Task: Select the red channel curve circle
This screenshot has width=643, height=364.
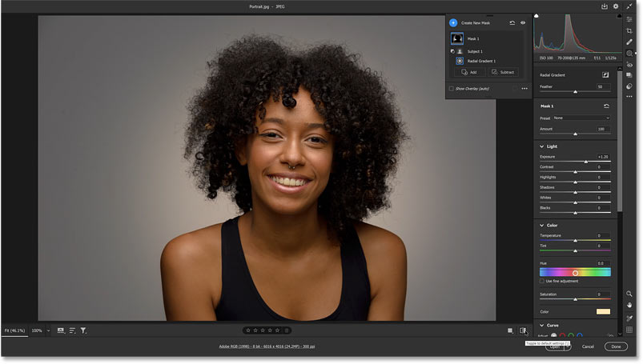Action: tap(562, 336)
